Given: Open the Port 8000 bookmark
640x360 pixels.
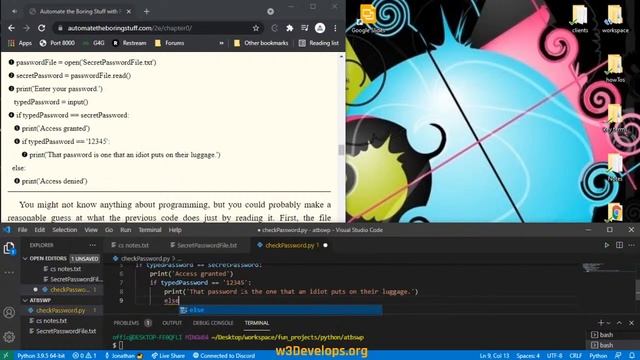Looking at the screenshot, I should click(57, 43).
